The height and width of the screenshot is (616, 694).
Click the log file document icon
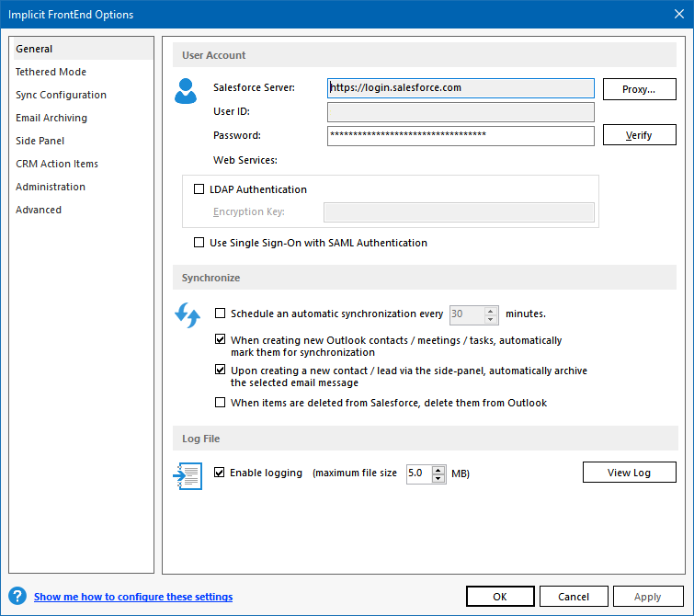pyautogui.click(x=188, y=474)
